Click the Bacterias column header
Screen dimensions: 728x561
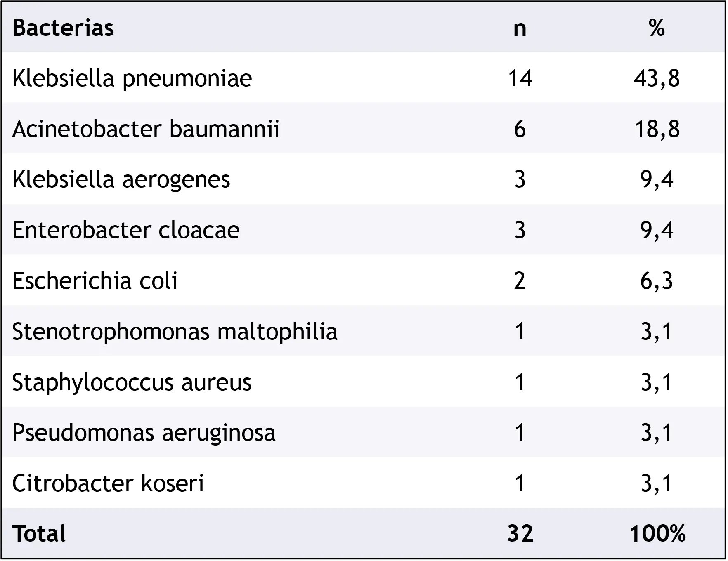[x=63, y=28]
